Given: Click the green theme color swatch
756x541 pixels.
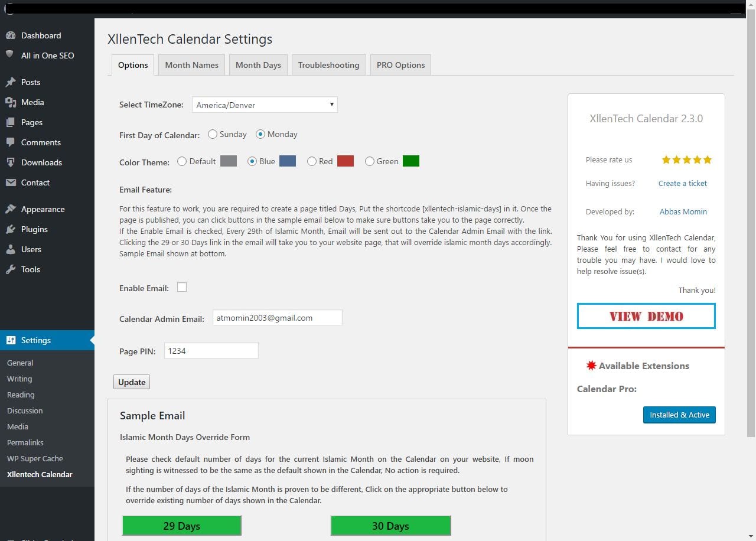Looking at the screenshot, I should tap(411, 161).
